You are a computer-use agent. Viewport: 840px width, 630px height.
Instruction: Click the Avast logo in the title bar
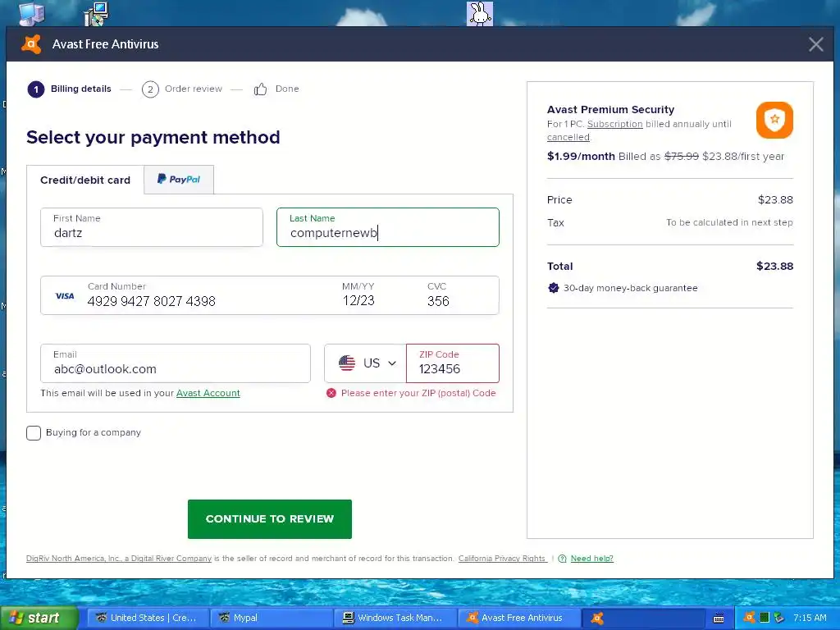tap(31, 44)
